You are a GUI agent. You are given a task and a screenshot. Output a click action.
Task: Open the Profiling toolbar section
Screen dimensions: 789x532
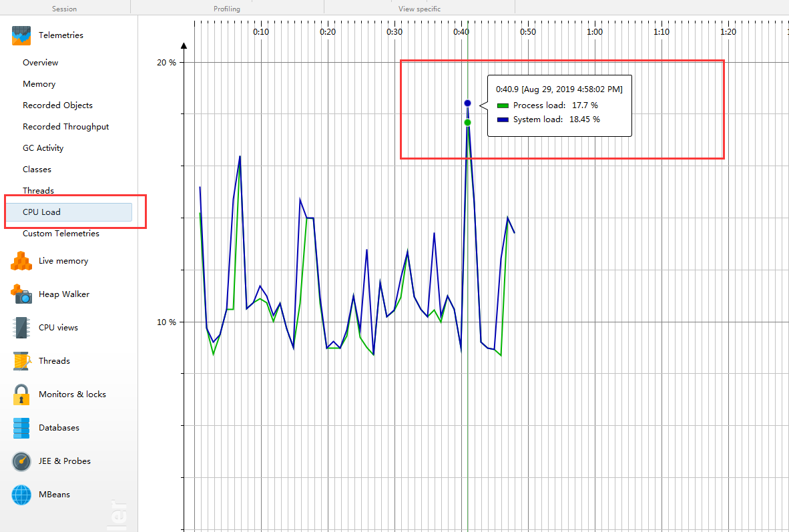(227, 8)
